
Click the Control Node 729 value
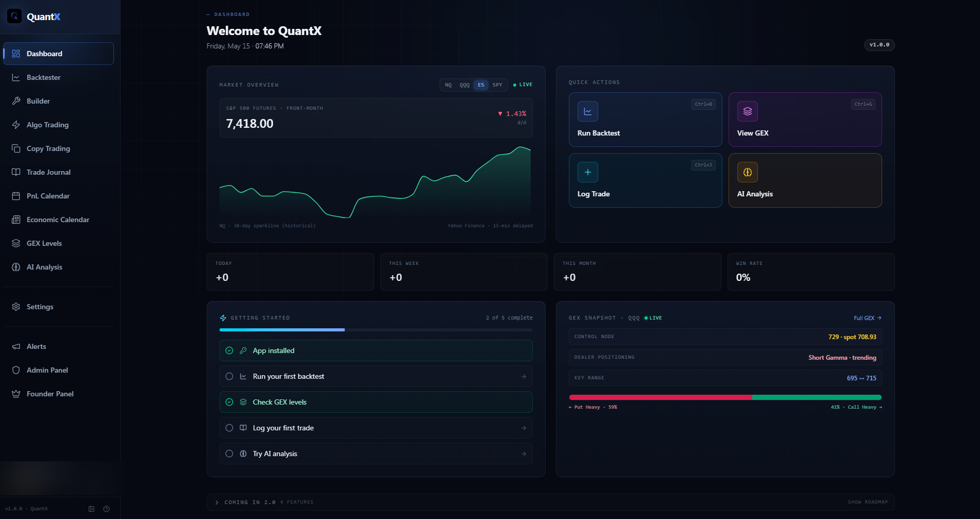(852, 337)
